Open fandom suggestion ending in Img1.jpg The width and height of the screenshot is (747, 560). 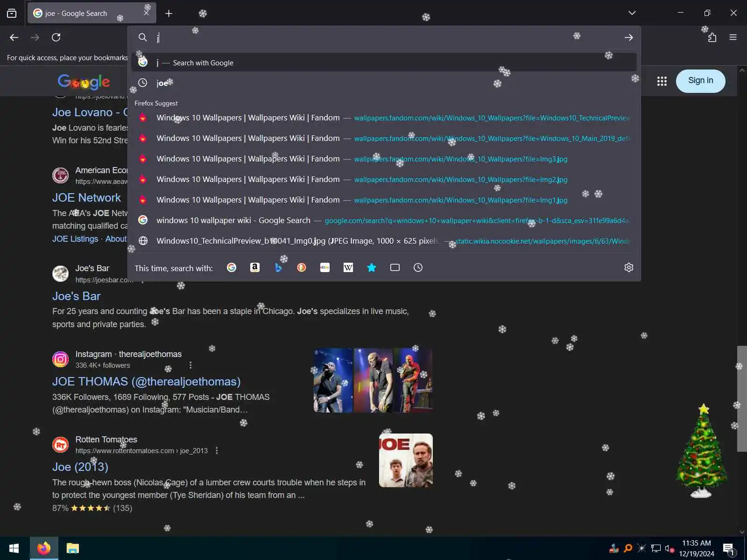point(384,200)
